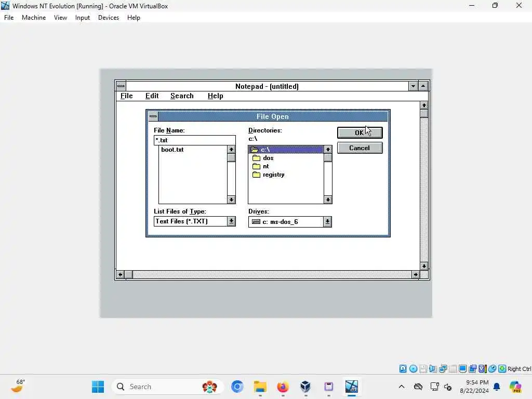Screen dimensions: 532x399
Task: Open VirtualBox Help menu
Action: 134,18
